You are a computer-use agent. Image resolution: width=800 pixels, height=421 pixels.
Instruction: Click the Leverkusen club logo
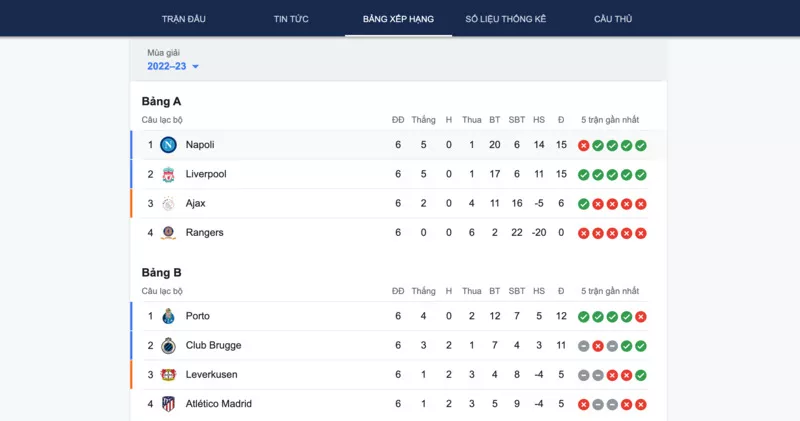coord(168,375)
